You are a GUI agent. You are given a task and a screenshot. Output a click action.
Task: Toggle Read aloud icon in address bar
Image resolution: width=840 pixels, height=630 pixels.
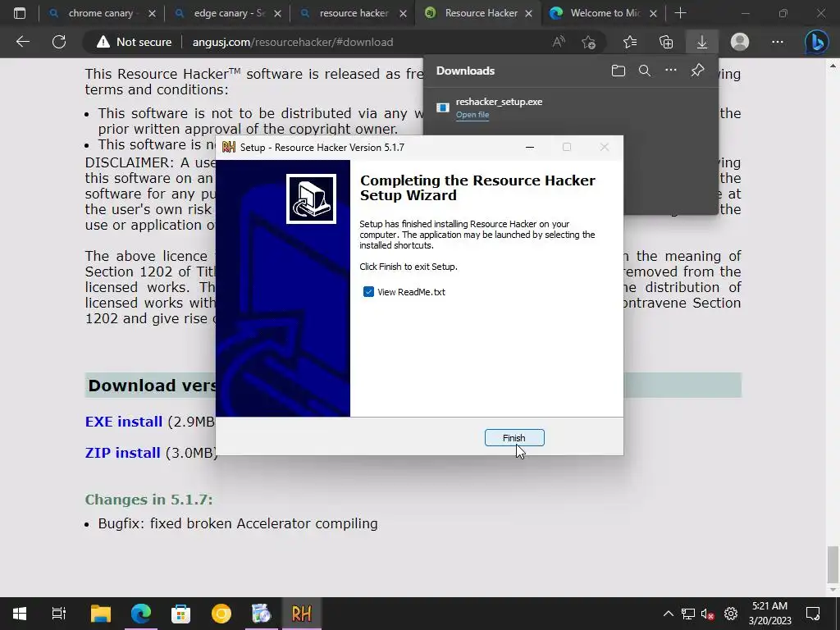(559, 42)
